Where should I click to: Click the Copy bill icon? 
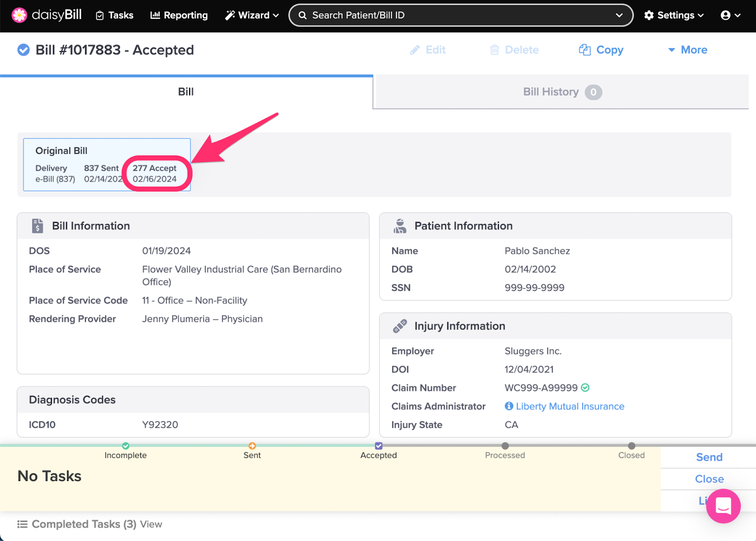pos(585,50)
